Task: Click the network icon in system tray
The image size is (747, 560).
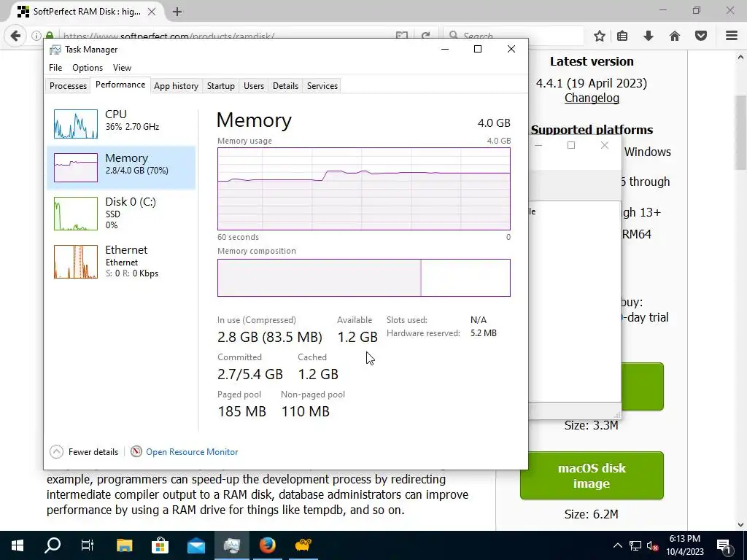Action: [635, 545]
